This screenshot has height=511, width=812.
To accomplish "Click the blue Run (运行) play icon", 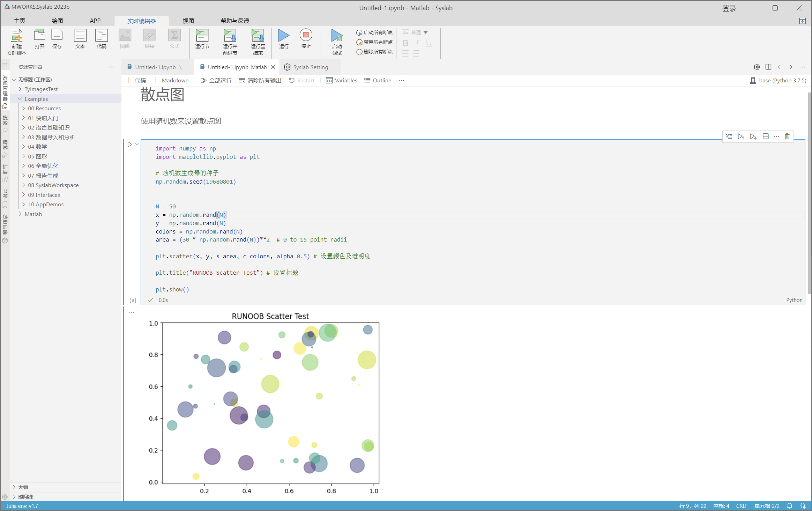I will [x=284, y=36].
